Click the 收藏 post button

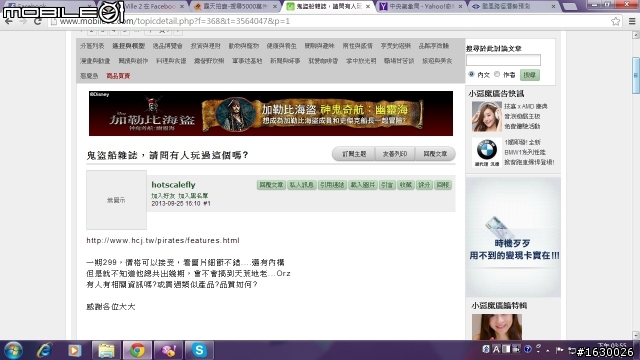406,185
